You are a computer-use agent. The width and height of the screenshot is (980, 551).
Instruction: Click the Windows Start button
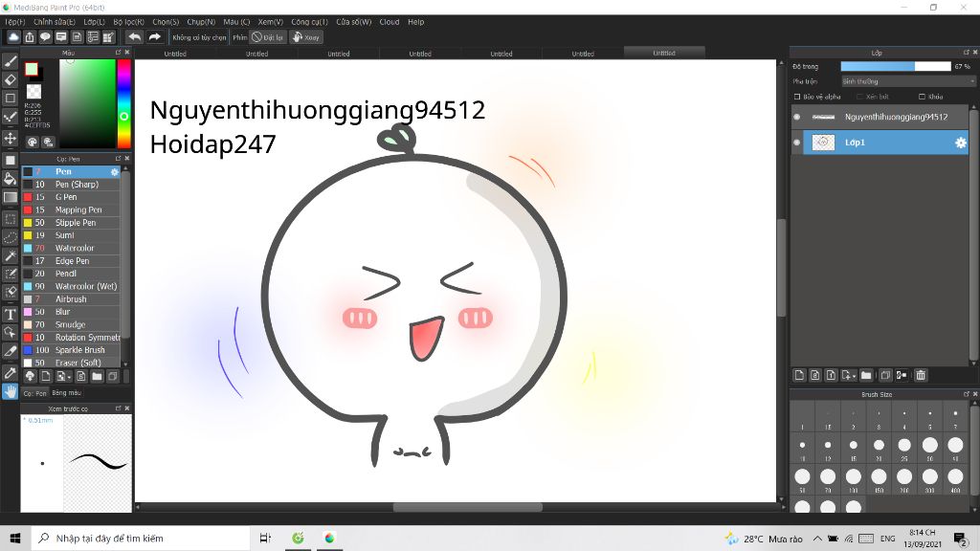click(x=15, y=538)
